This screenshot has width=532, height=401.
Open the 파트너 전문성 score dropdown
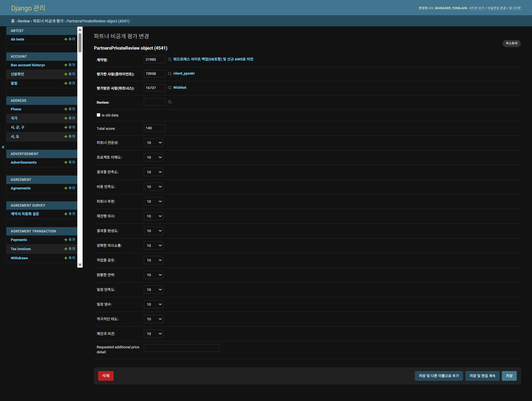coord(153,143)
